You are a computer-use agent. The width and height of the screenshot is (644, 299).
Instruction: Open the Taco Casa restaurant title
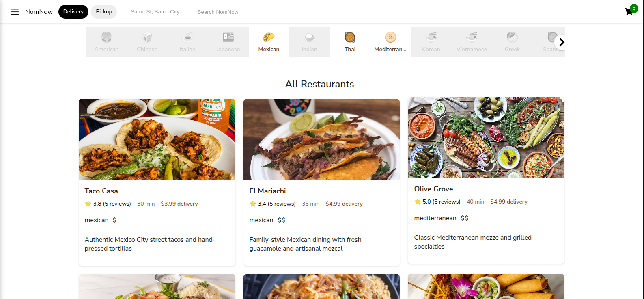(x=101, y=191)
